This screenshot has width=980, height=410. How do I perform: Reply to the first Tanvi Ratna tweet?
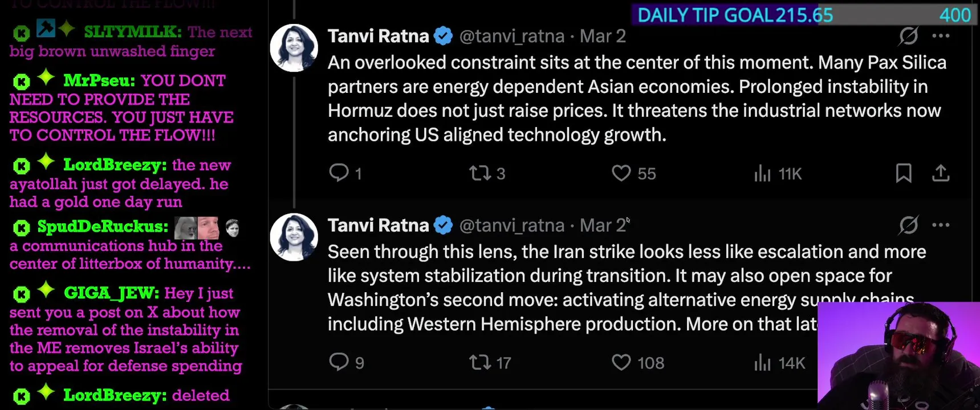tap(339, 173)
